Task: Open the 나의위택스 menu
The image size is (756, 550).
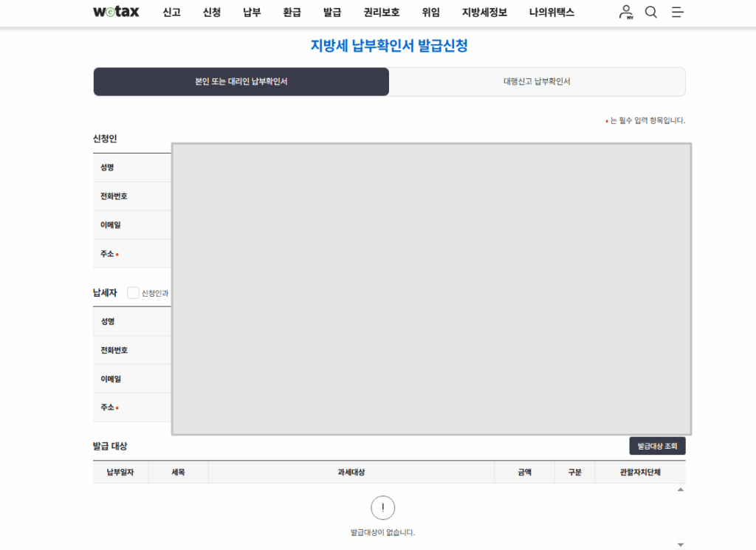Action: (551, 13)
